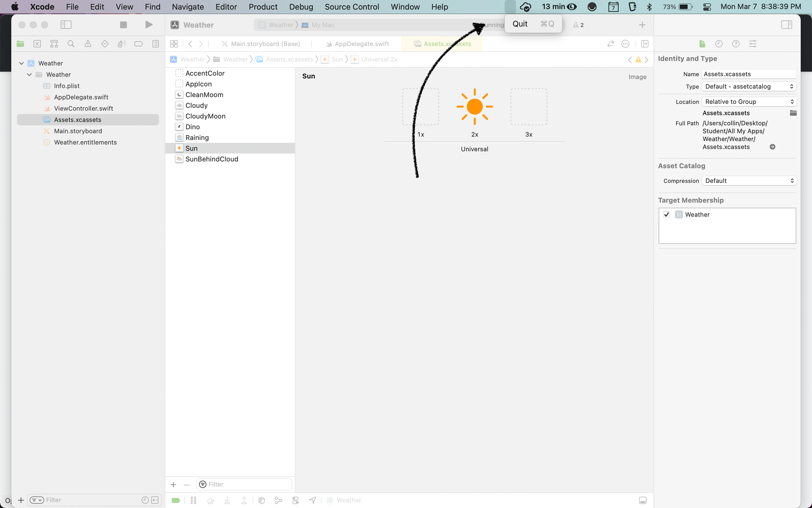This screenshot has height=508, width=812.
Task: Select the Sun 2x image thumbnail
Action: [x=475, y=106]
